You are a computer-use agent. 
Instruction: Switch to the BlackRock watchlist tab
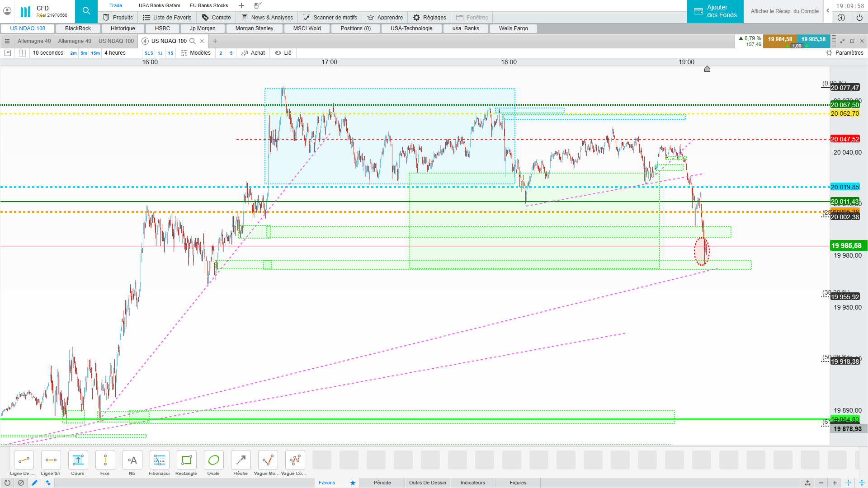78,28
